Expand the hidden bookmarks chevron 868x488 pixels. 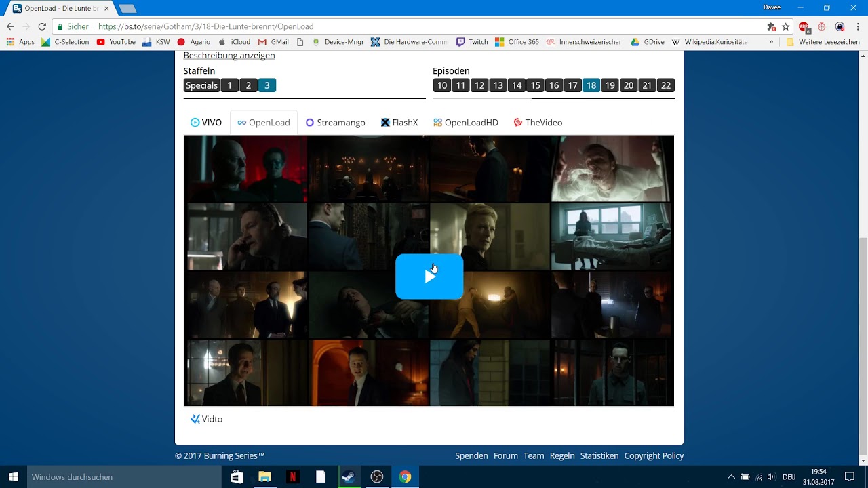pyautogui.click(x=771, y=42)
